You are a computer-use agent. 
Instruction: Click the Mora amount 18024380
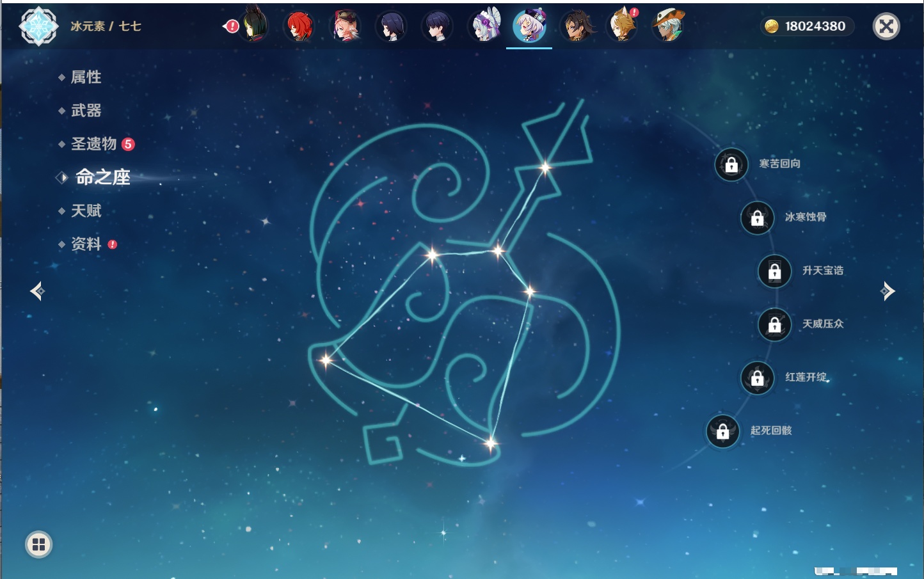click(x=815, y=26)
